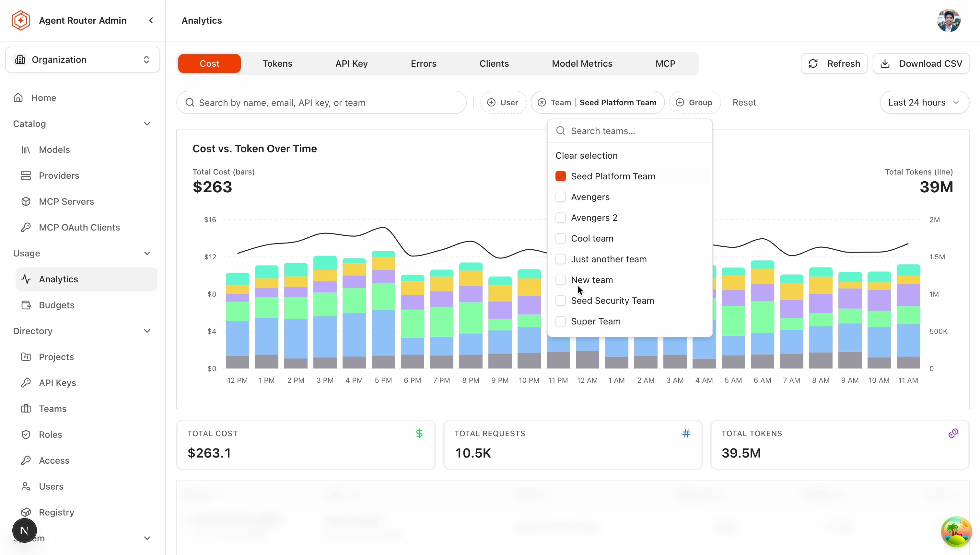The image size is (980, 555).
Task: Collapse the Directory section
Action: (x=147, y=331)
